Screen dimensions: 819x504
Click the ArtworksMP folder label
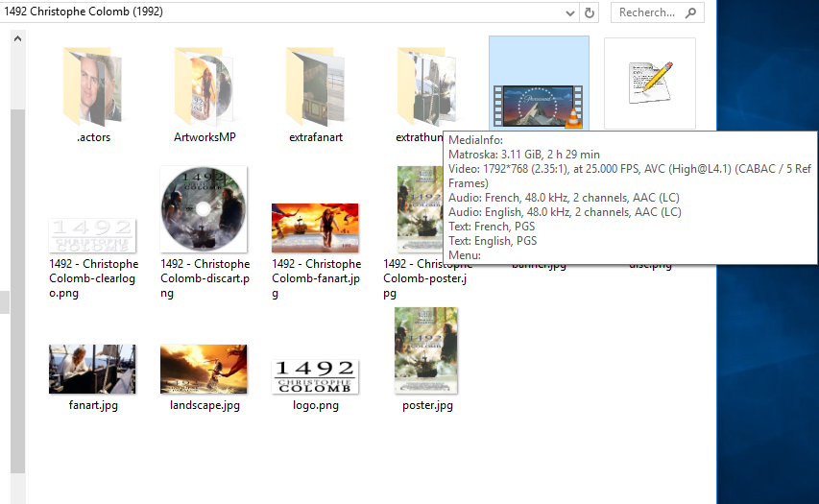tap(205, 137)
